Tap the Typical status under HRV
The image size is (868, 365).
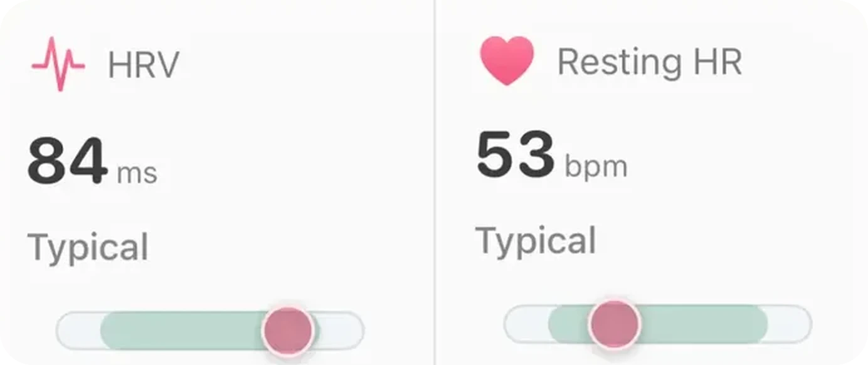click(88, 248)
